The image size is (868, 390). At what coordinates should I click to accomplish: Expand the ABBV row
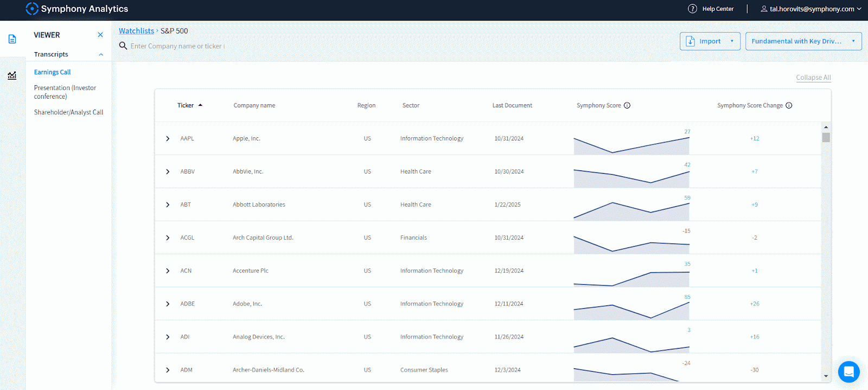pyautogui.click(x=168, y=171)
